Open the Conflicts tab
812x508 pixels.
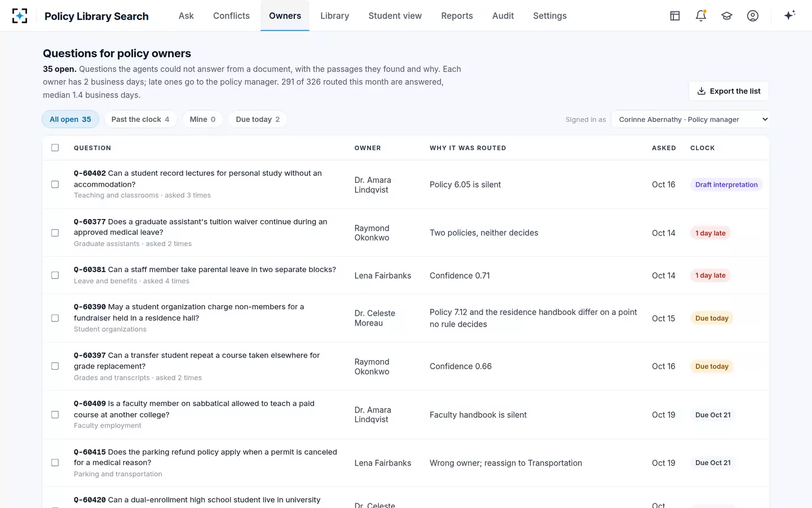pyautogui.click(x=231, y=16)
